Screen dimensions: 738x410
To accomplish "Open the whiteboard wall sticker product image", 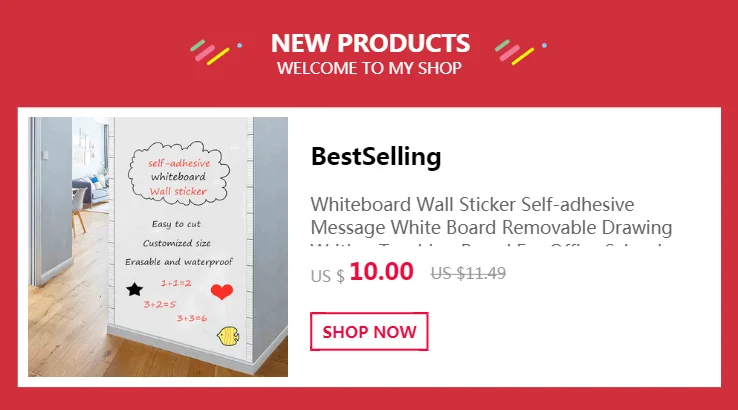I will (x=158, y=247).
